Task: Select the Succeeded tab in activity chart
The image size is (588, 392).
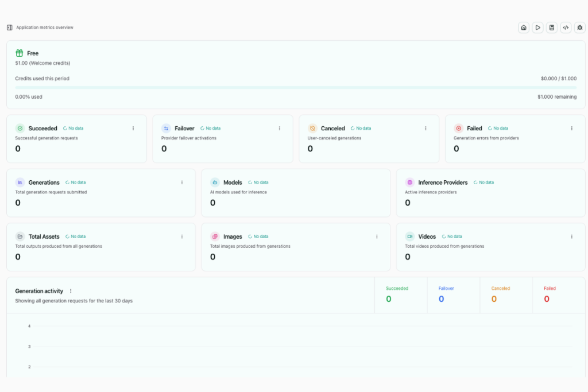Action: coord(401,295)
